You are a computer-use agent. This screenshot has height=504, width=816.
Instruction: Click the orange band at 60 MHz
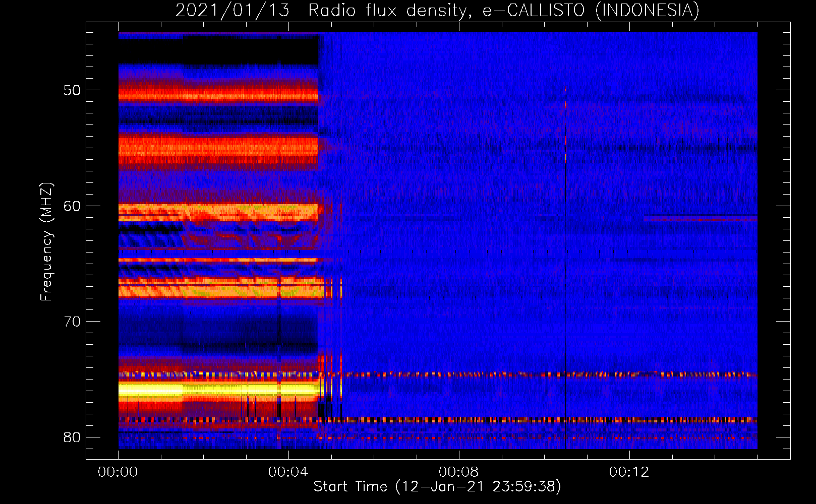[218, 211]
